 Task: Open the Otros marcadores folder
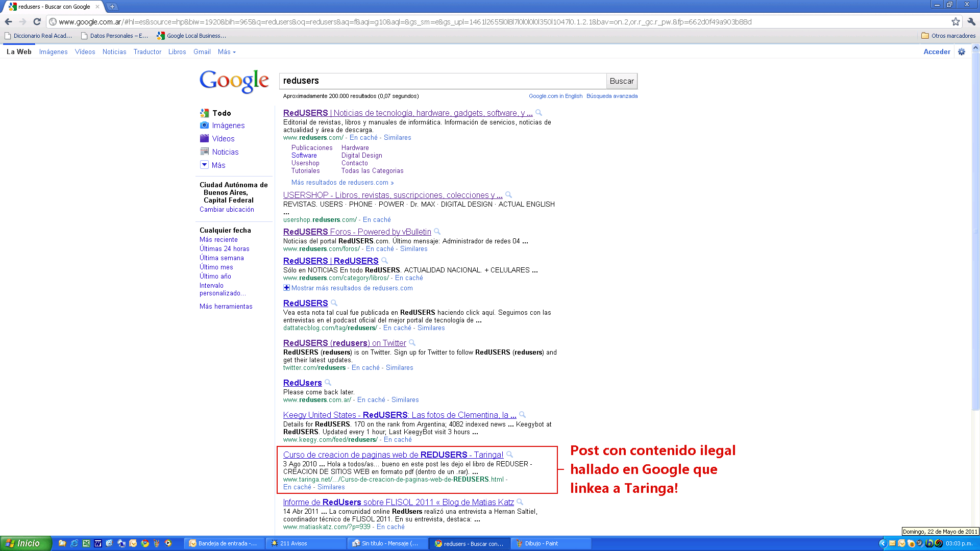coord(948,36)
